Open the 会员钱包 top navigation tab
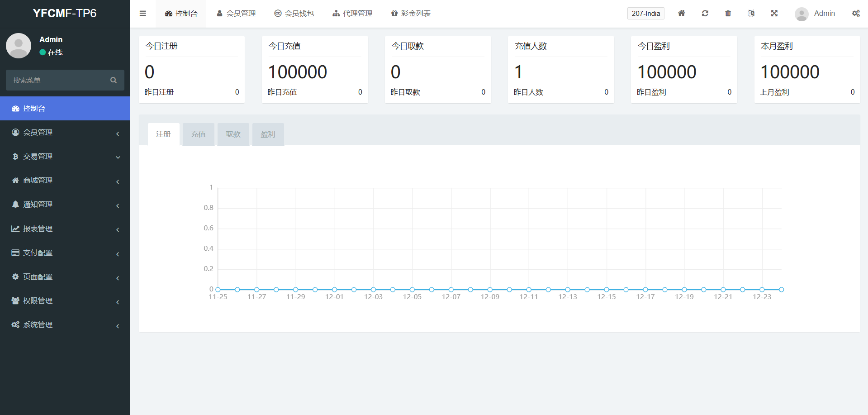The image size is (868, 415). click(294, 14)
